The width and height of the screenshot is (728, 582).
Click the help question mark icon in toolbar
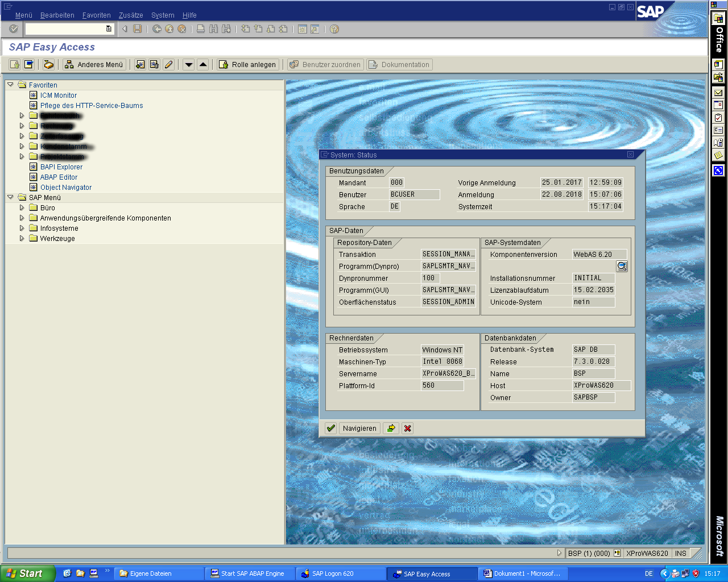point(334,29)
